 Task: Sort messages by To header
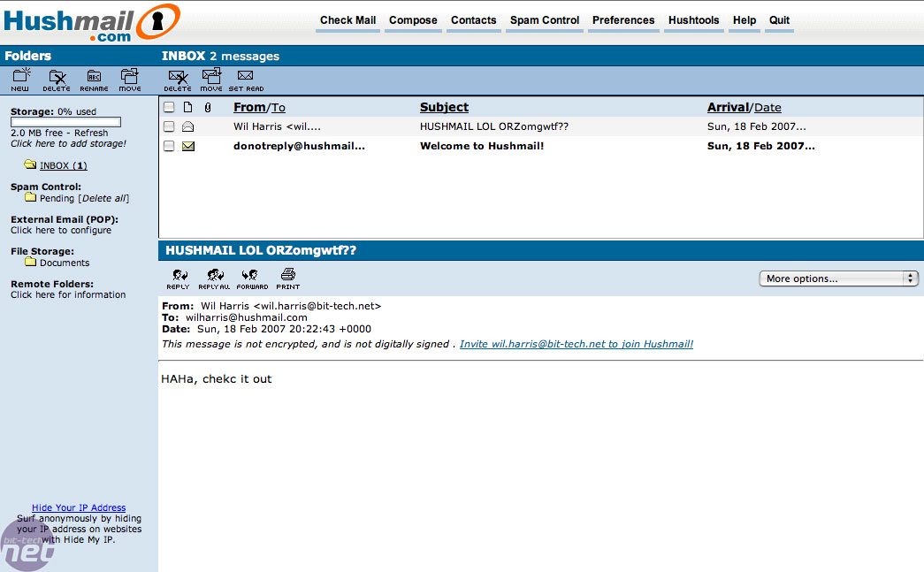click(279, 107)
